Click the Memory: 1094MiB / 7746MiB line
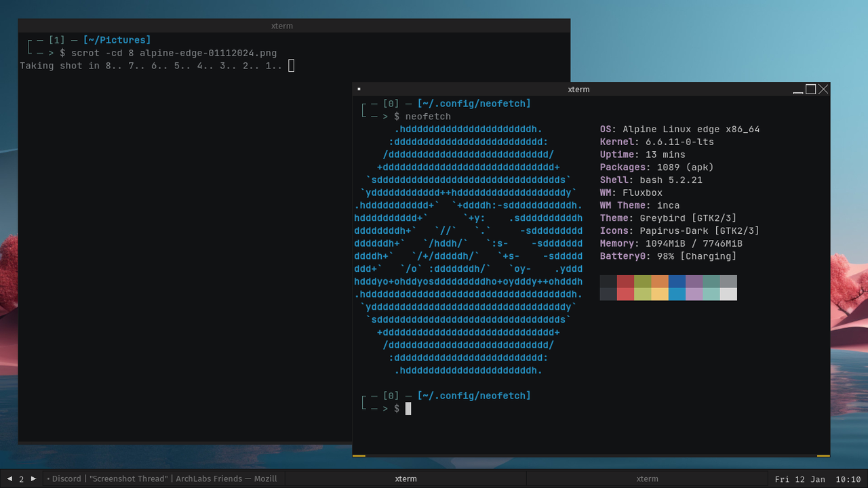 coord(671,244)
